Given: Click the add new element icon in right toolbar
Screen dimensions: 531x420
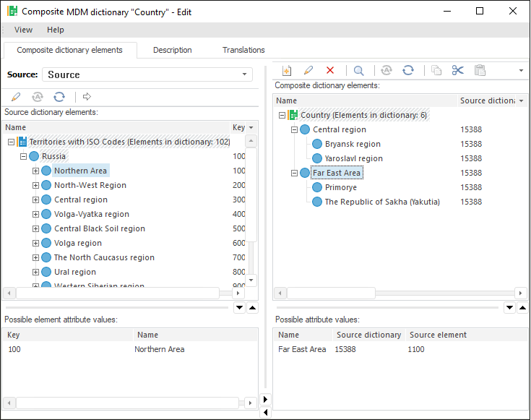Looking at the screenshot, I should [x=286, y=70].
